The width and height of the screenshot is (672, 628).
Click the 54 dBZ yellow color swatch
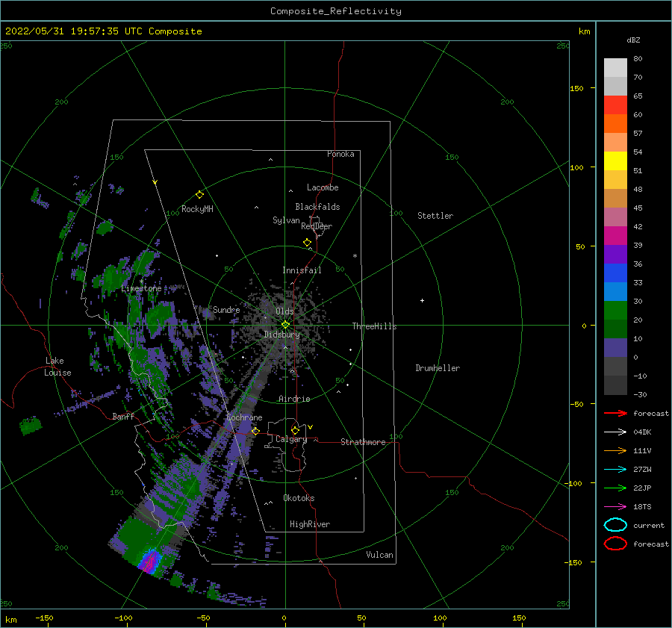[615, 161]
